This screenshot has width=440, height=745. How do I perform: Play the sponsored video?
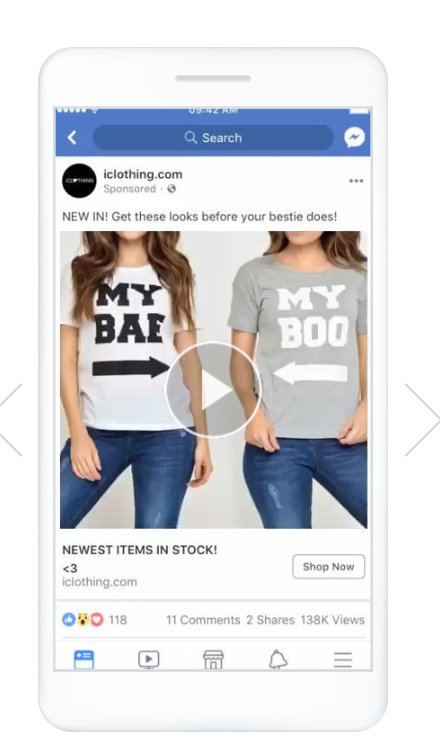(213, 389)
